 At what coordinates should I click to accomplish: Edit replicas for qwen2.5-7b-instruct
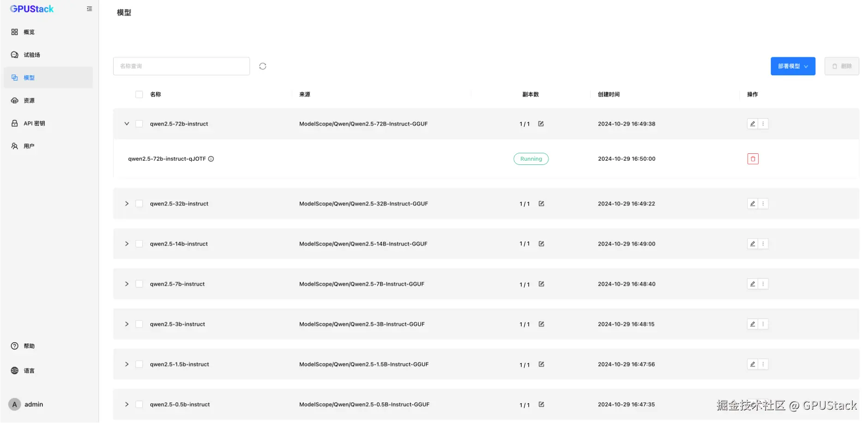pos(541,284)
